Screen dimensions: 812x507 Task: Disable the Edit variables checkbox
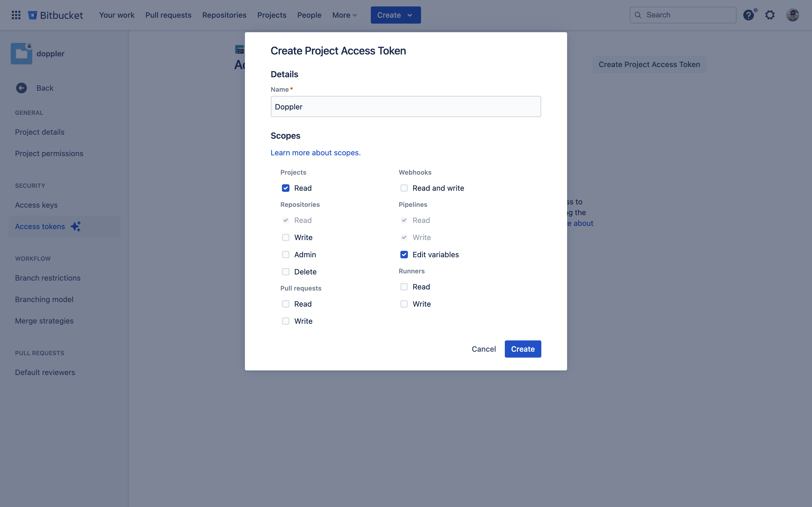pos(404,255)
